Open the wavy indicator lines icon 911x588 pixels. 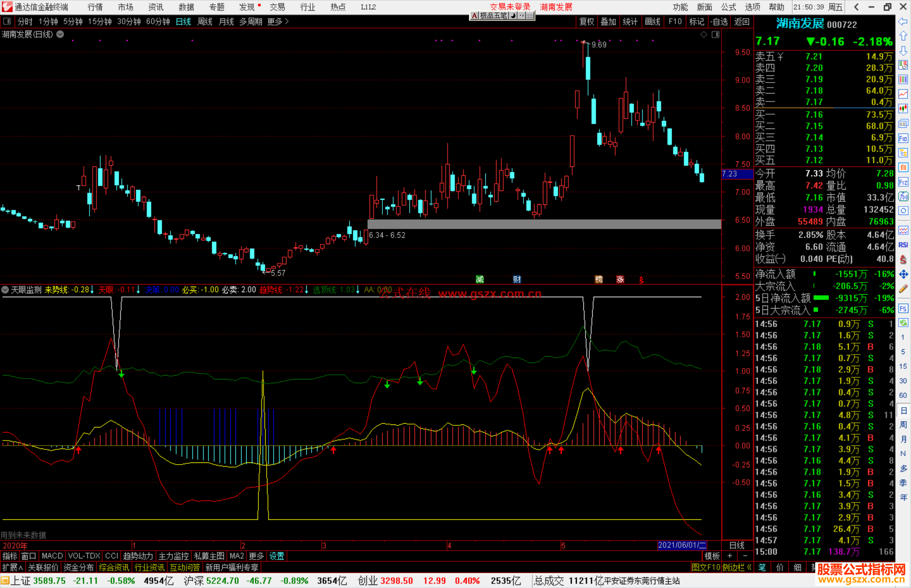tap(903, 230)
